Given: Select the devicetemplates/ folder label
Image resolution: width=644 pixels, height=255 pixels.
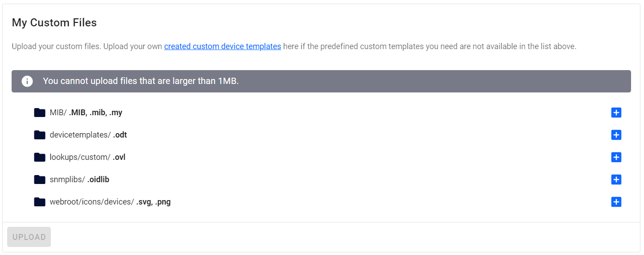Looking at the screenshot, I should [80, 135].
